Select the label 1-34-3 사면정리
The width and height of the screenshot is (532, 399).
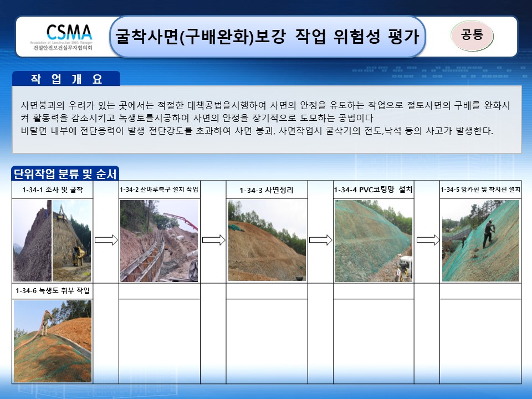267,190
